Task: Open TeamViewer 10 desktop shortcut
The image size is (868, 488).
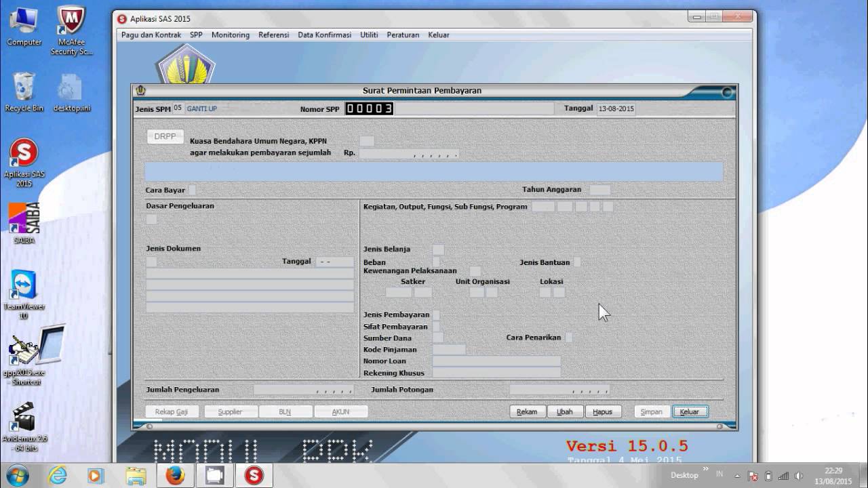Action: click(x=24, y=295)
